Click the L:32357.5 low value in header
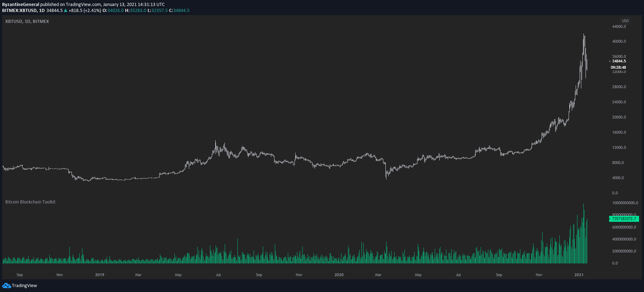Image resolution: width=644 pixels, height=292 pixels. click(157, 11)
